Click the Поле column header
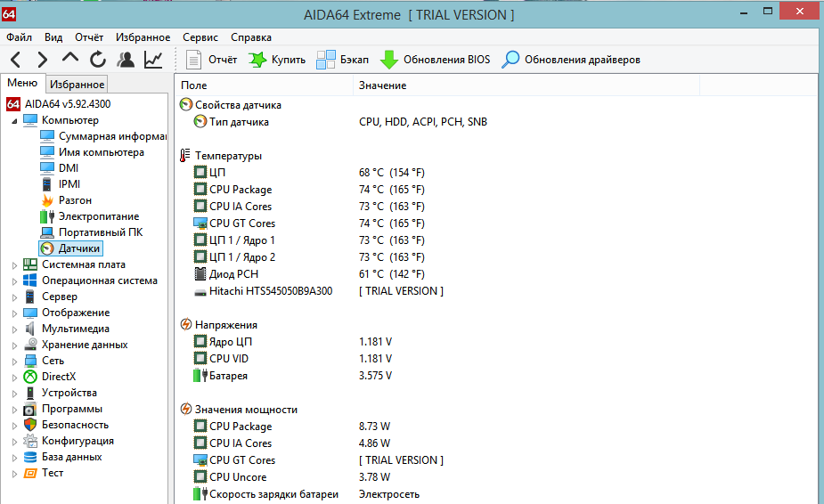Viewport: 824px width, 504px height. 265,85
